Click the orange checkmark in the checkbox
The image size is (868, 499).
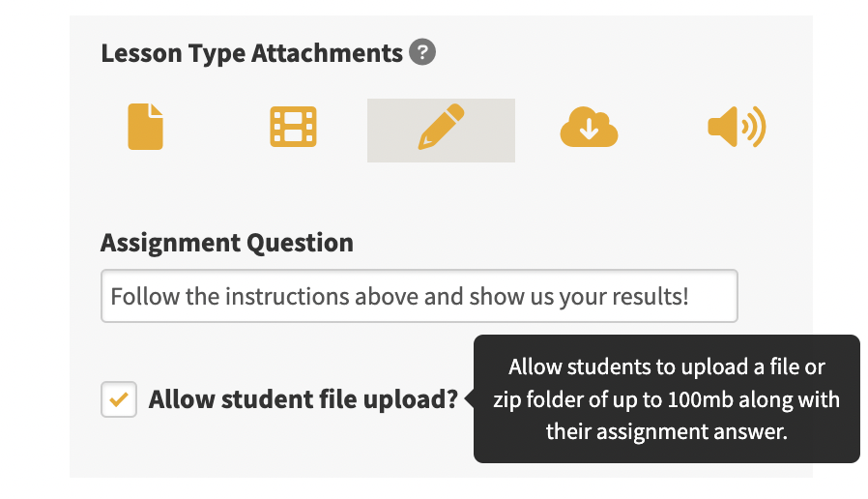(119, 399)
